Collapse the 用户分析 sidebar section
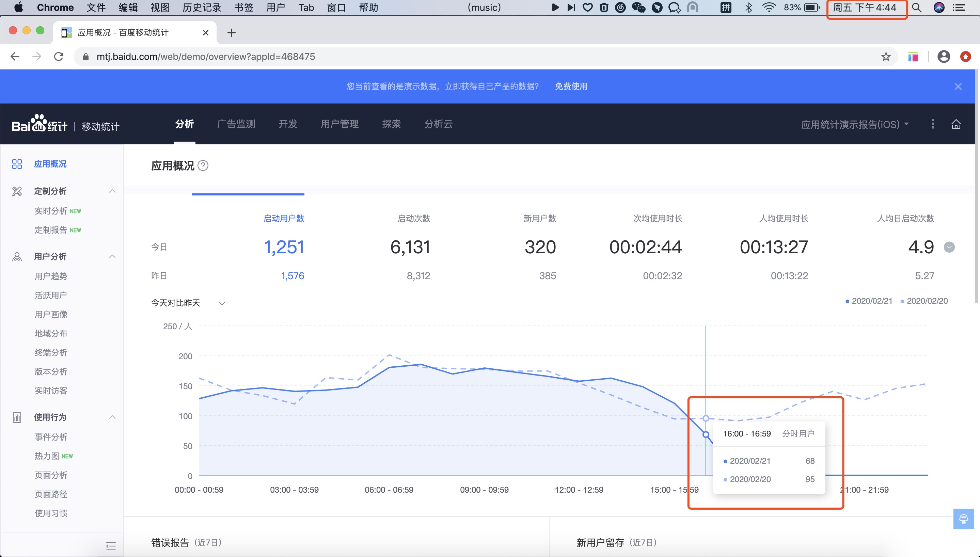This screenshot has width=980, height=557. pos(112,257)
